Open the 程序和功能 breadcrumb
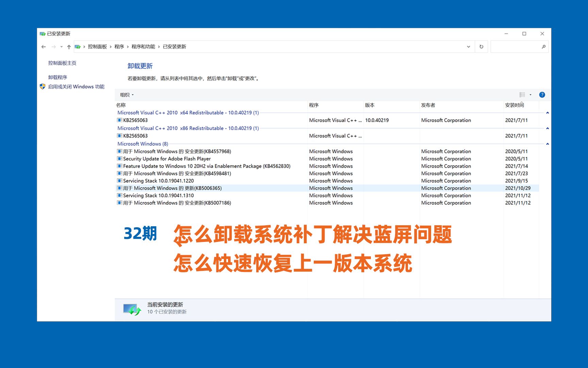Viewport: 588px width, 368px height. [143, 47]
